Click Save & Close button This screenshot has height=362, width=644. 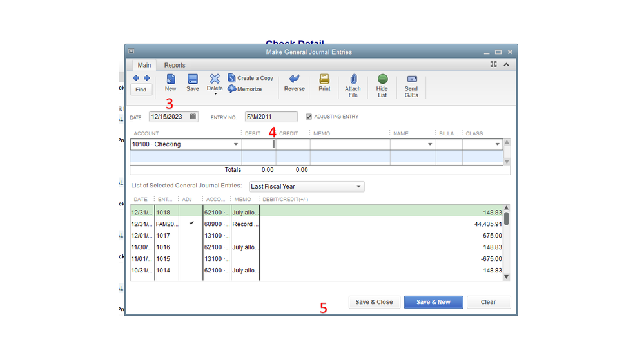tap(374, 302)
